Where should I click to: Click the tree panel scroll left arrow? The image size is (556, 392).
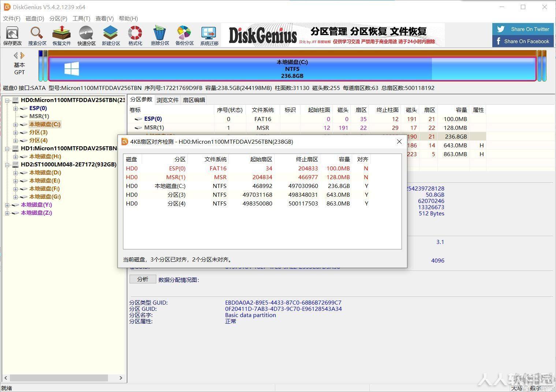coord(5,378)
